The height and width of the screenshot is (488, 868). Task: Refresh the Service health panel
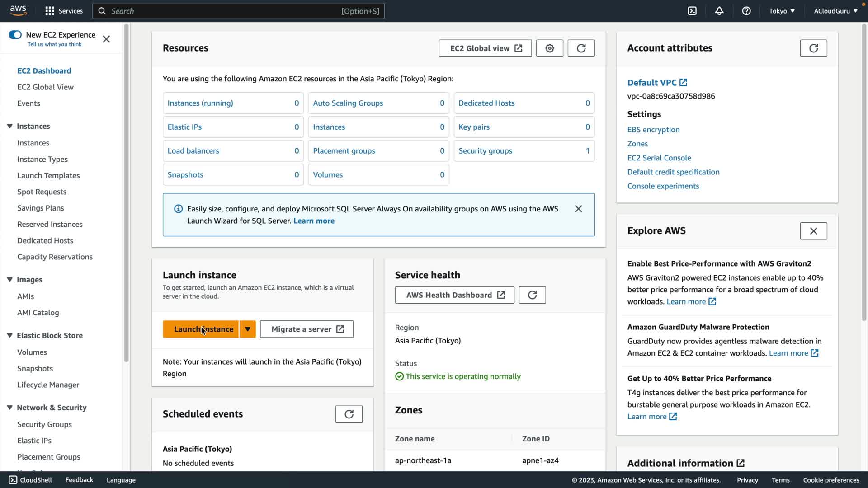click(532, 295)
